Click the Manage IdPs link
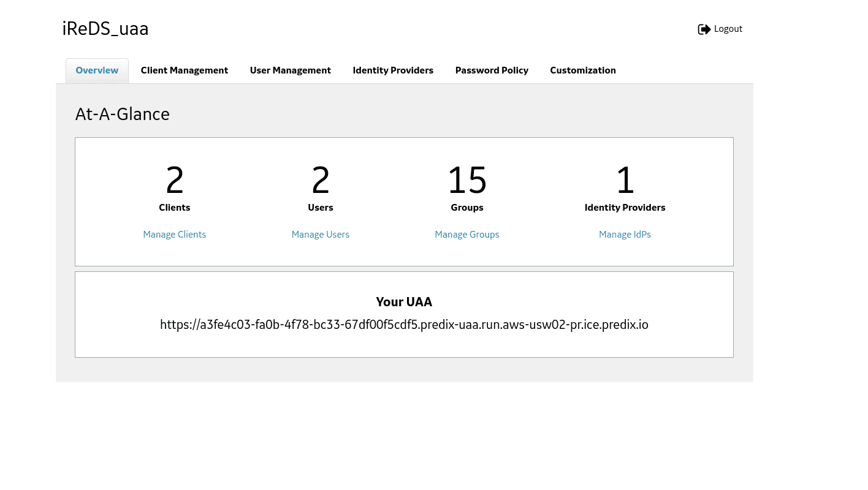The height and width of the screenshot is (490, 868). coord(625,235)
